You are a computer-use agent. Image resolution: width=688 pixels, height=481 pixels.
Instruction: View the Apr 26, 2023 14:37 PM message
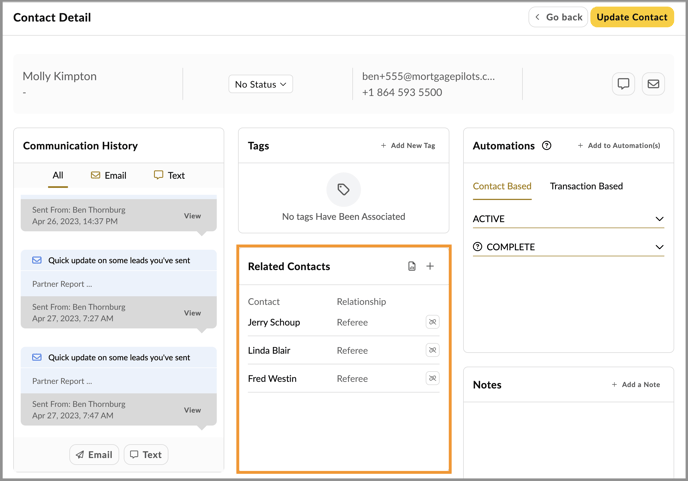point(192,216)
